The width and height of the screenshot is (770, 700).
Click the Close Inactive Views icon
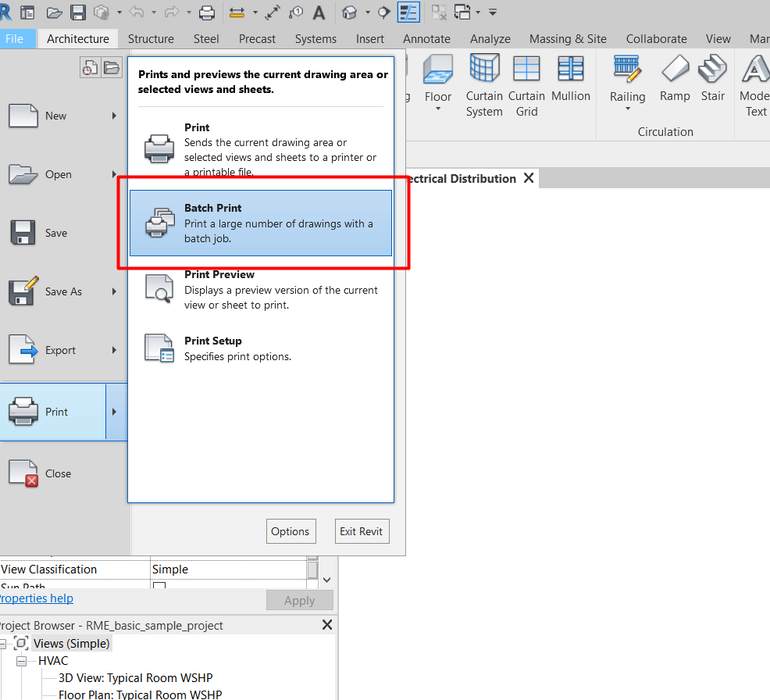(439, 12)
